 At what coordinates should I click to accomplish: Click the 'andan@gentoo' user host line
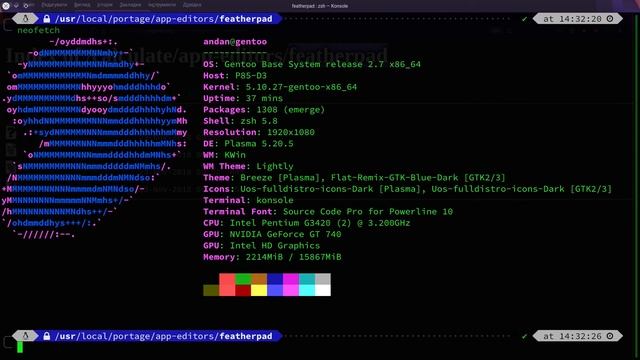click(x=235, y=42)
